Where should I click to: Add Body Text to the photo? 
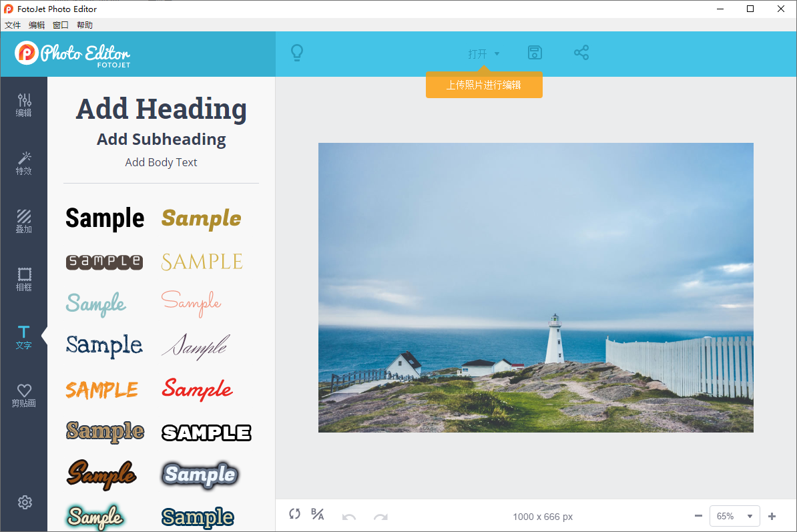(x=162, y=162)
